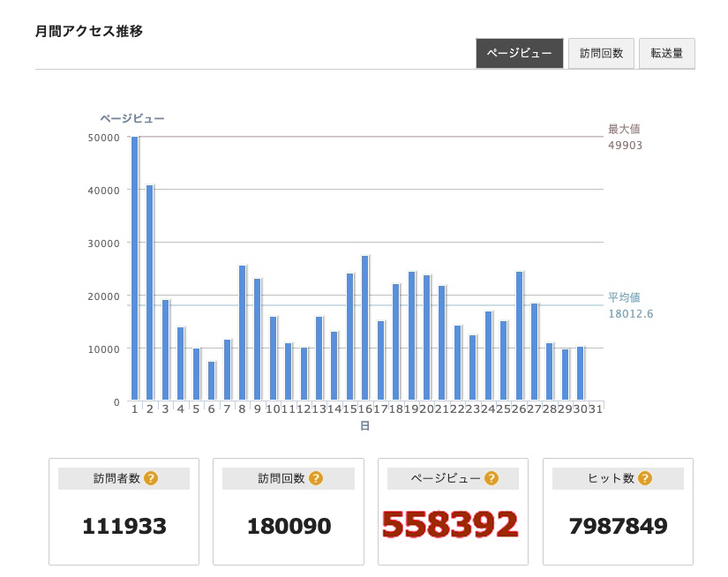Switch to the ページビュー tab
Screen dimensions: 728x577
(x=519, y=54)
